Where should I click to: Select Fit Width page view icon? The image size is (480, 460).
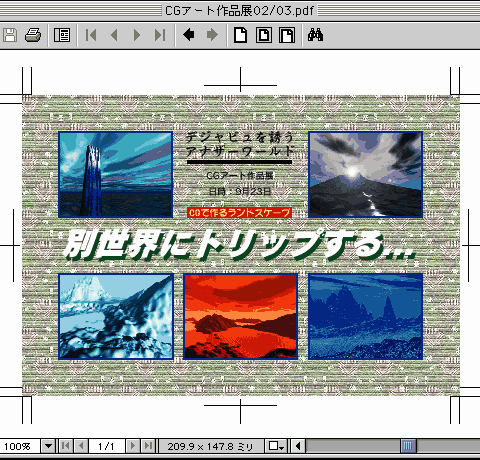pos(287,35)
